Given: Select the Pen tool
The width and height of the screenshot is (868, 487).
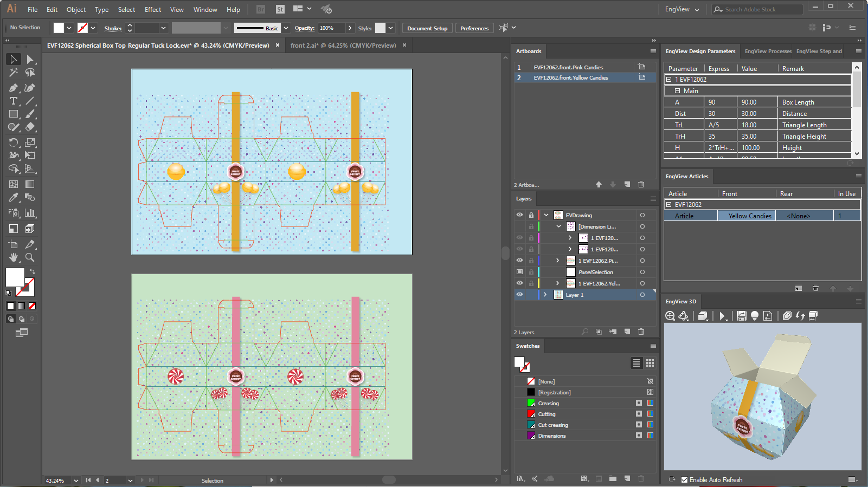Looking at the screenshot, I should (14, 88).
